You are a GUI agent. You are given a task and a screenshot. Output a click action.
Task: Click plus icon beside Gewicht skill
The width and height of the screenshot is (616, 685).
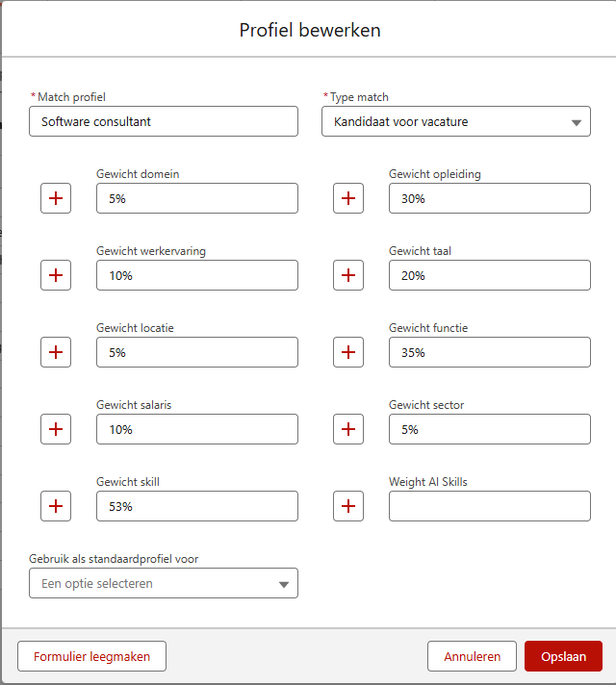point(56,506)
